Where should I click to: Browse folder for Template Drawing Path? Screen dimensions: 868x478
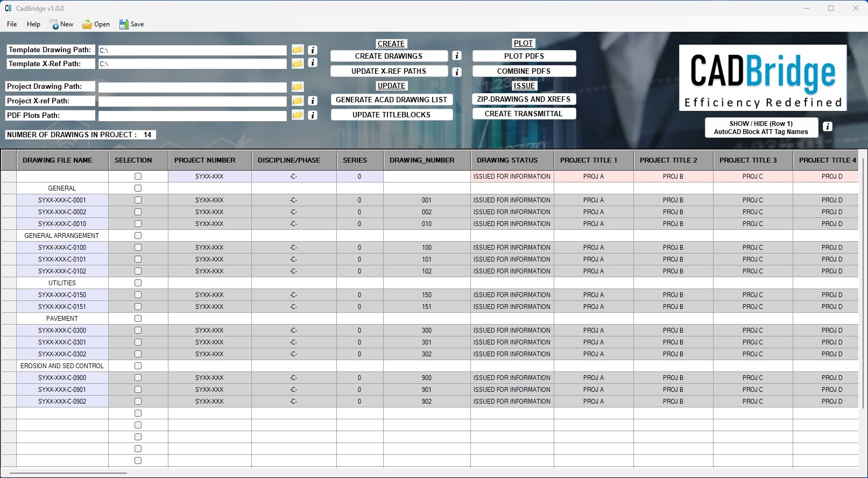298,50
